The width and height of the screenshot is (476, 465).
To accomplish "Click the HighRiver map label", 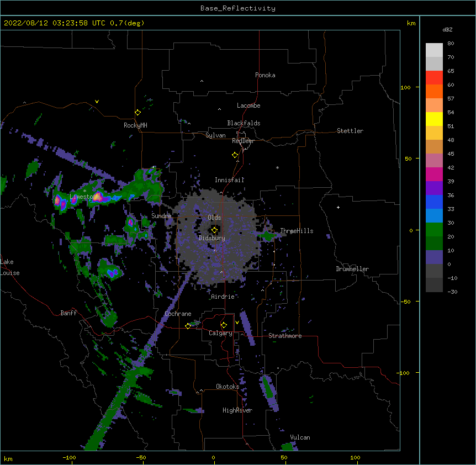I will [x=237, y=410].
